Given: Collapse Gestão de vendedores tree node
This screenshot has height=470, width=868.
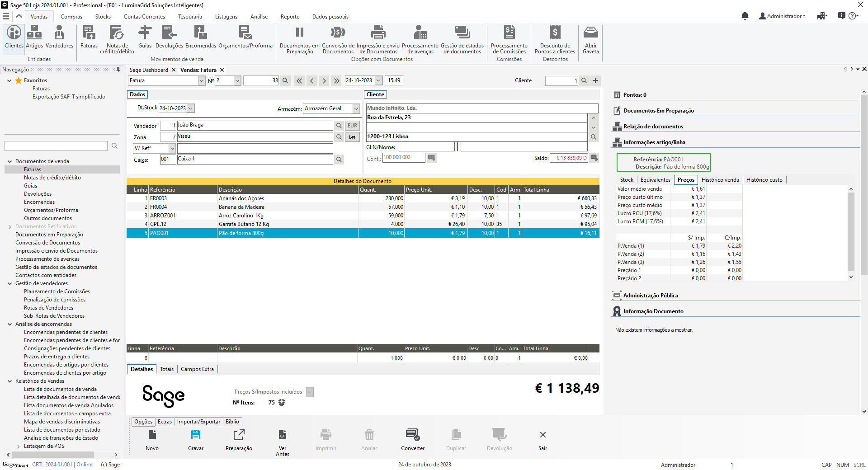Looking at the screenshot, I should point(9,284).
